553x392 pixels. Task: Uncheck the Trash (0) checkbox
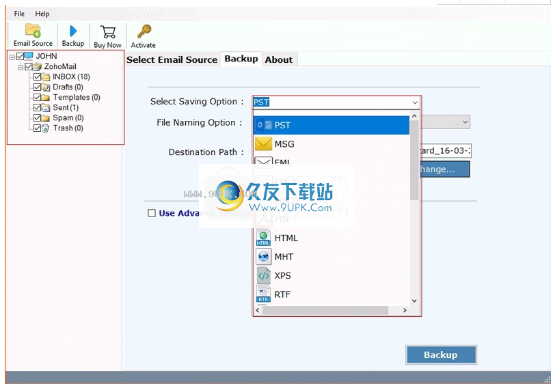coord(38,128)
